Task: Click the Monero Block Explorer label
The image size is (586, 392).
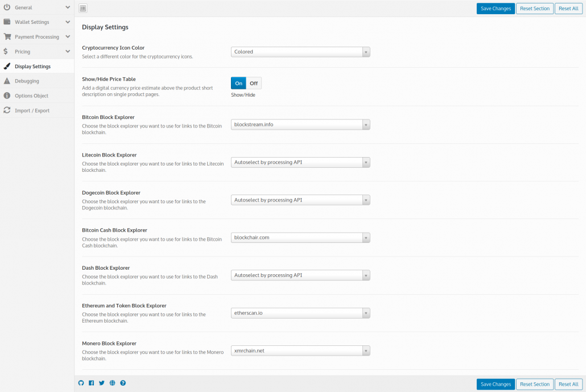Action: [x=109, y=344]
